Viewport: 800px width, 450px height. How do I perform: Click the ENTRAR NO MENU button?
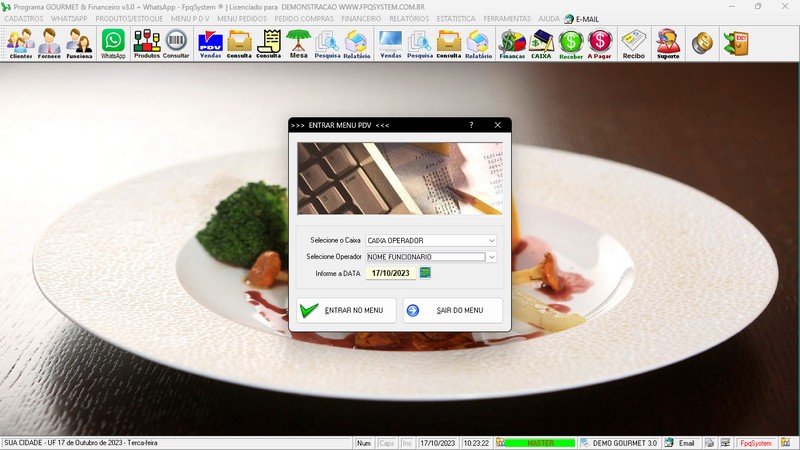[346, 310]
